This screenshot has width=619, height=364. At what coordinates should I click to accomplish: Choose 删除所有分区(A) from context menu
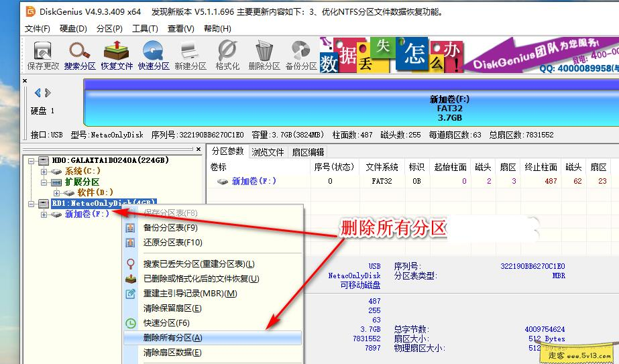click(213, 338)
